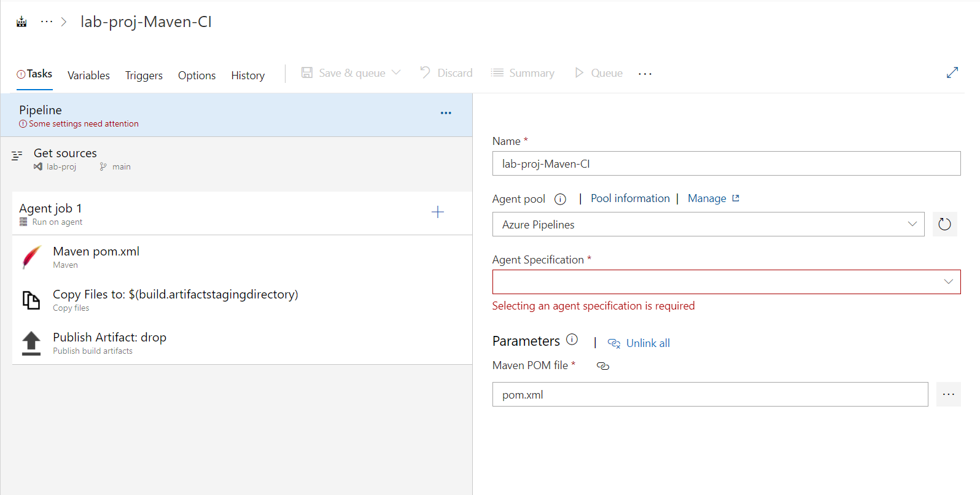Edit the Maven POM file field
This screenshot has height=495, width=980.
710,394
